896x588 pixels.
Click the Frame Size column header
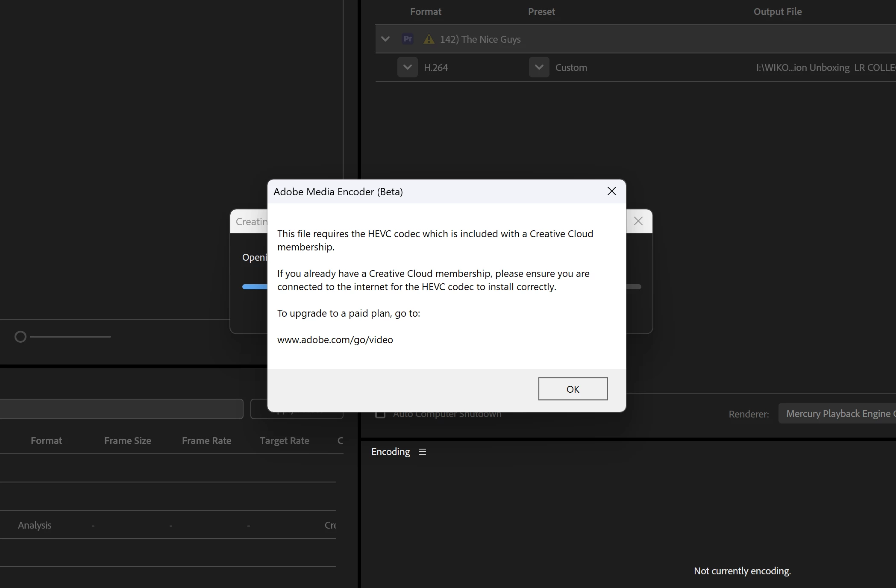coord(128,441)
